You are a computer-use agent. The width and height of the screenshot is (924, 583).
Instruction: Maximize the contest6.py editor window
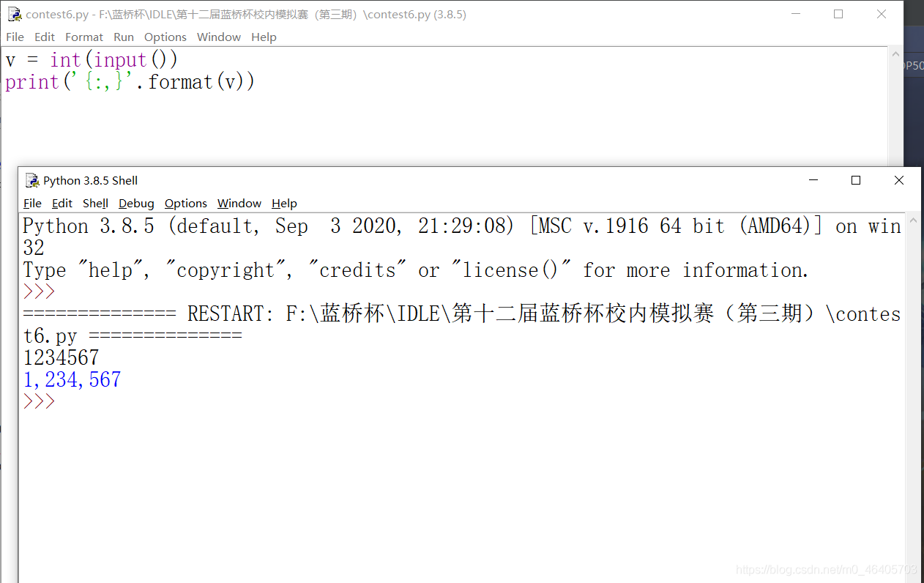click(x=838, y=14)
